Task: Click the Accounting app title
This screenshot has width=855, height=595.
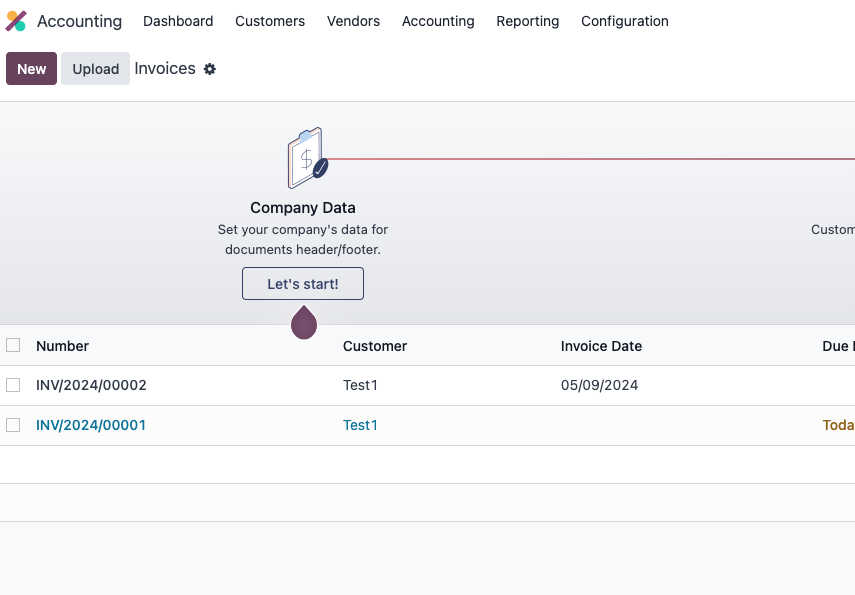Action: pyautogui.click(x=80, y=21)
